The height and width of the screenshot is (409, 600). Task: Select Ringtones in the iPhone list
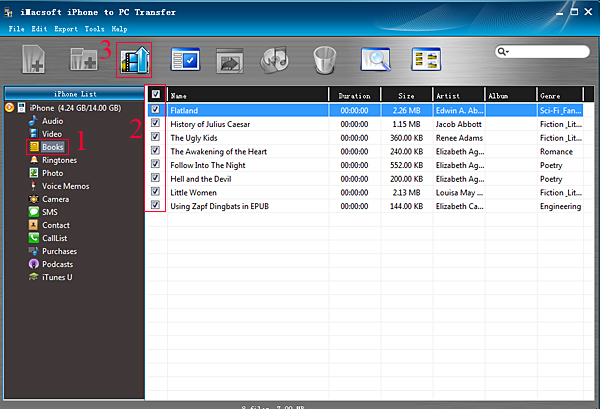[59, 160]
